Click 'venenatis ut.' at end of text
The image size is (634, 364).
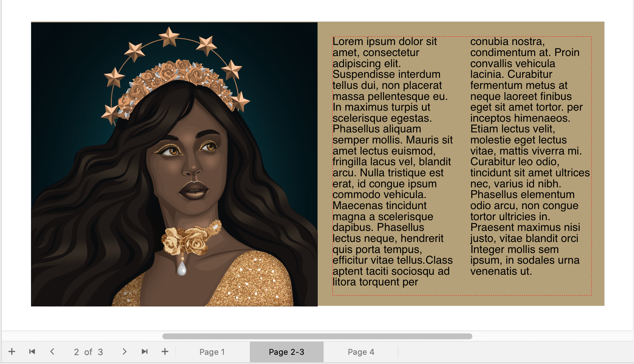click(x=501, y=271)
